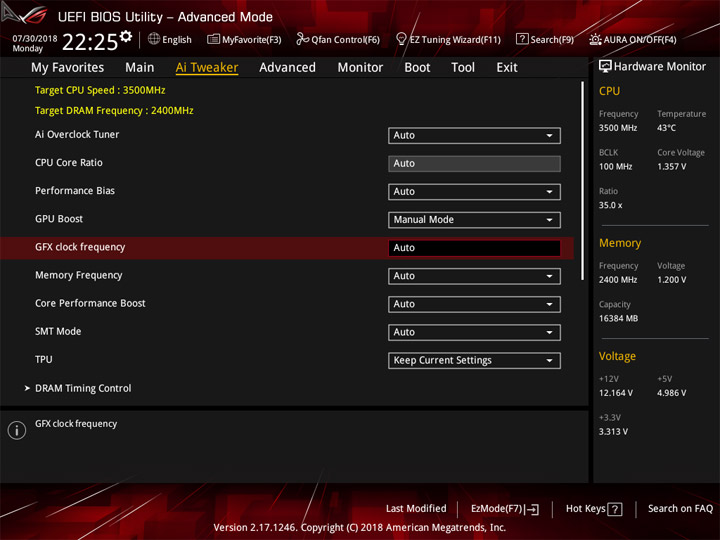Screen dimensions: 720x540
Task: Open Qfan Control(F6)
Action: (x=338, y=39)
